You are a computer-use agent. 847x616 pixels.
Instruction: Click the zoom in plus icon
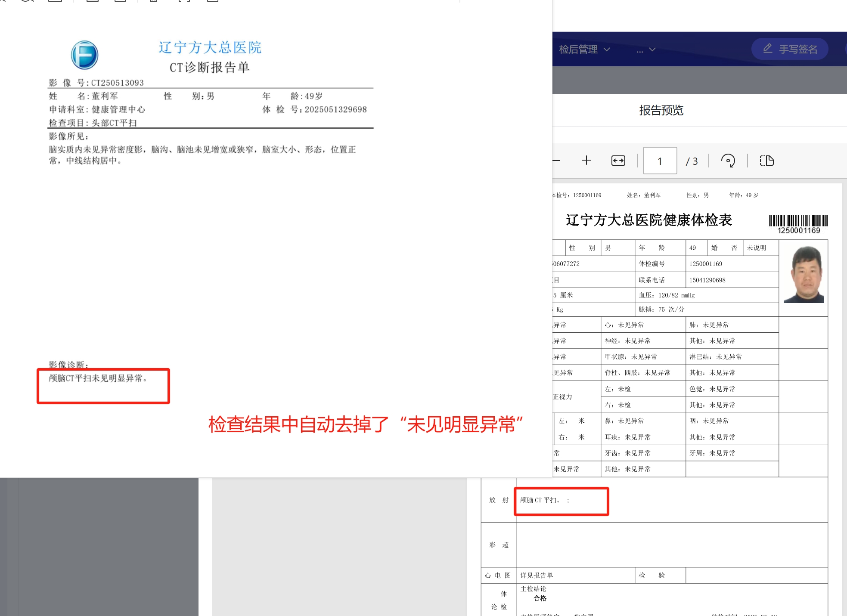(586, 161)
